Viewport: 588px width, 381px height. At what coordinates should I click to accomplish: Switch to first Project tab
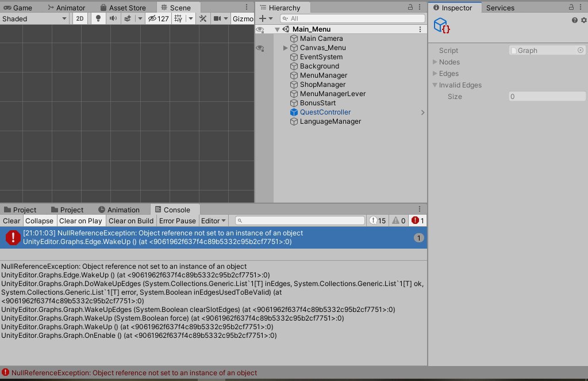click(20, 210)
